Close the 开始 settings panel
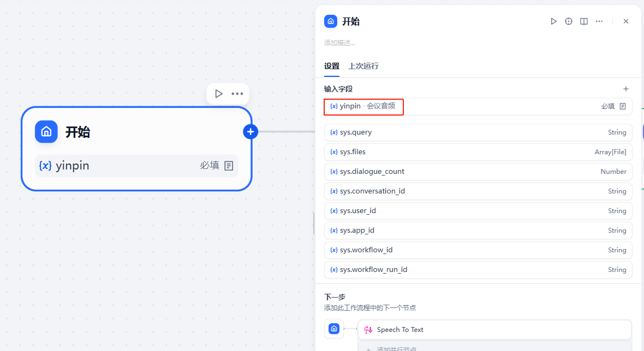The width and height of the screenshot is (644, 351). [x=626, y=21]
